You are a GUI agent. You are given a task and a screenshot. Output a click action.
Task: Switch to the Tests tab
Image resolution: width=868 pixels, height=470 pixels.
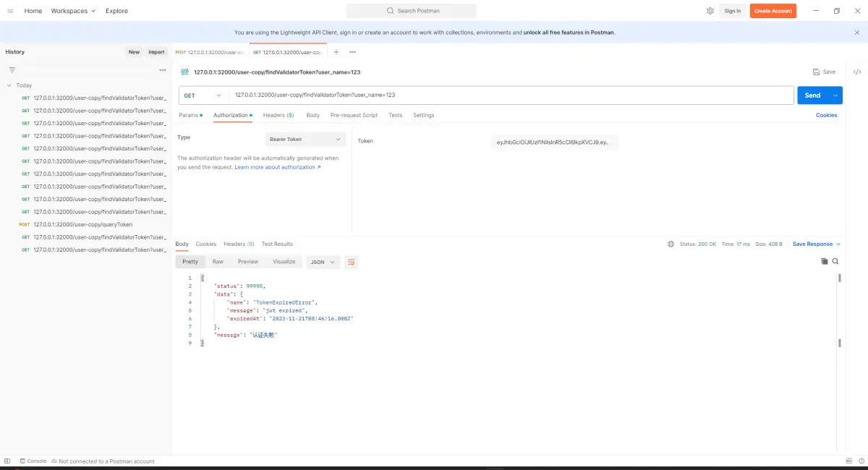(x=395, y=115)
